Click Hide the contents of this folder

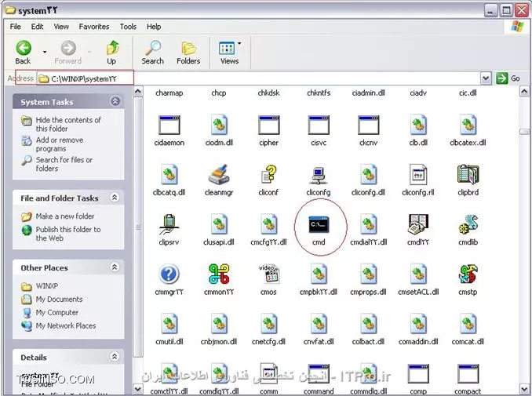[x=68, y=124]
